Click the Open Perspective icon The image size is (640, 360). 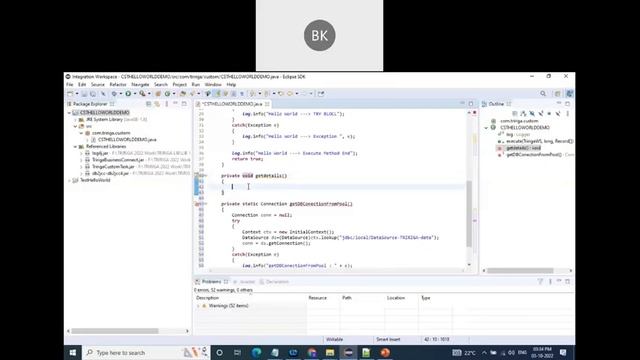(558, 93)
